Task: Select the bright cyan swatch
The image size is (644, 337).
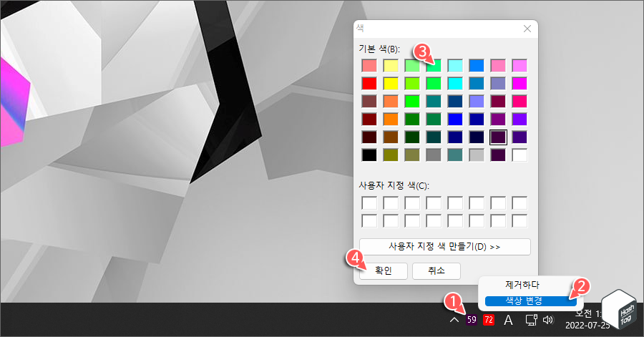Action: click(455, 84)
